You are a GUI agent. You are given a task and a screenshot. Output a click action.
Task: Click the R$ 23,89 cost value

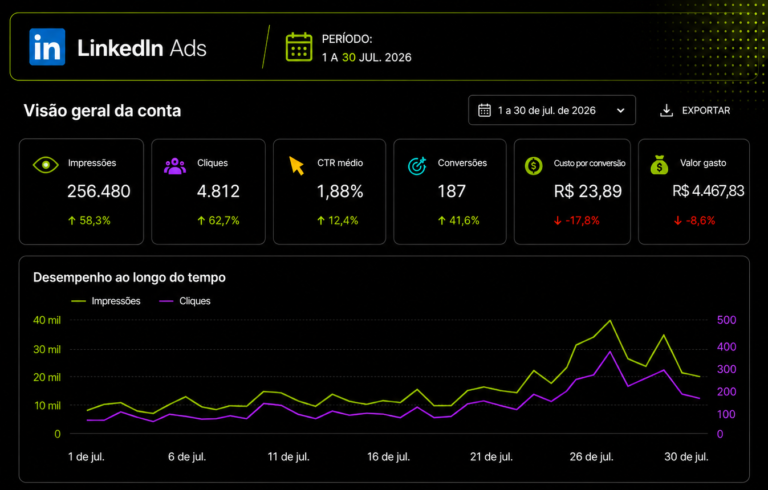tap(588, 191)
